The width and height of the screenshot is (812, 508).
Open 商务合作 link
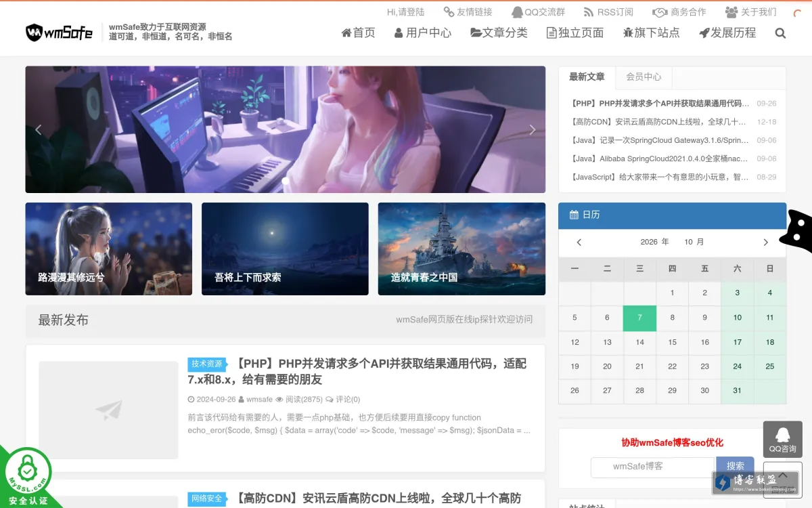(679, 12)
